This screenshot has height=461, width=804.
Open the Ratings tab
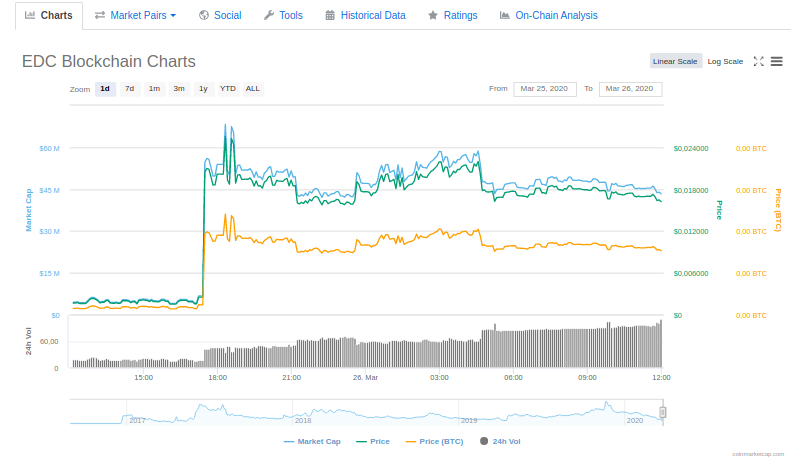(453, 15)
